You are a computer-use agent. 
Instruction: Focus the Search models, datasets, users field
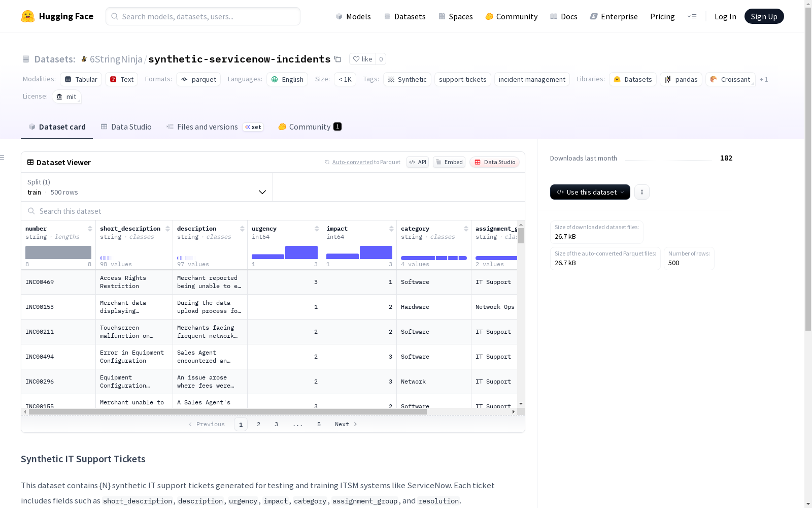click(203, 16)
